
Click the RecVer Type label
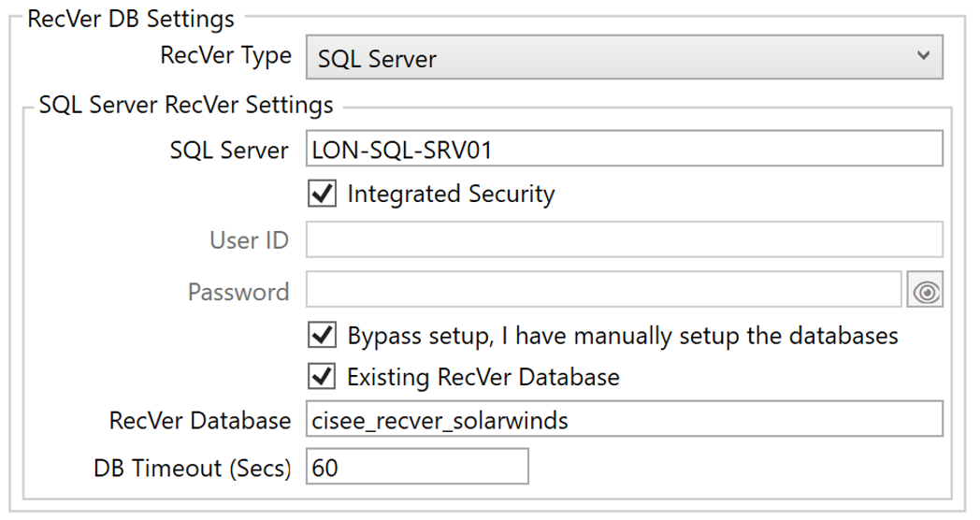[225, 56]
